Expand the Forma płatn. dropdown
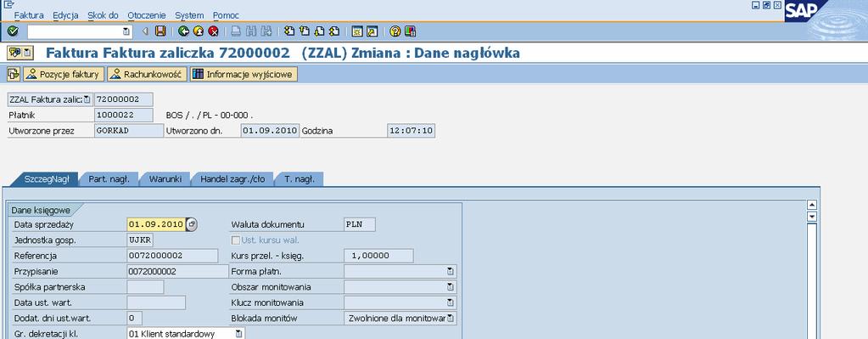This screenshot has width=868, height=339. click(x=451, y=271)
